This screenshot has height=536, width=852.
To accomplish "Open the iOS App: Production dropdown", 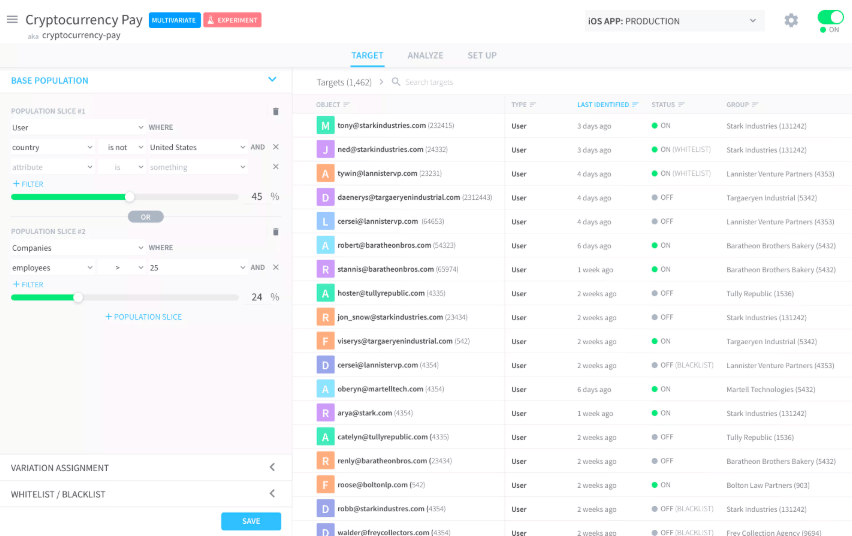I will pyautogui.click(x=674, y=21).
